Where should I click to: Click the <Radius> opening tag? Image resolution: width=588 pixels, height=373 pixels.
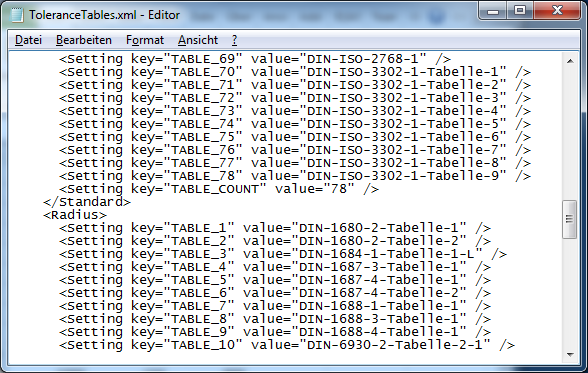[x=75, y=215]
